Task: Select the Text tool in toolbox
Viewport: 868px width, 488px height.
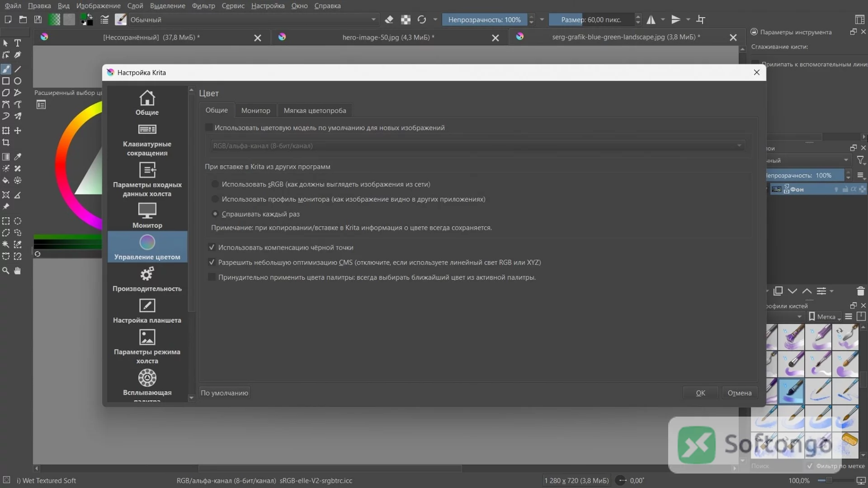Action: [x=18, y=43]
